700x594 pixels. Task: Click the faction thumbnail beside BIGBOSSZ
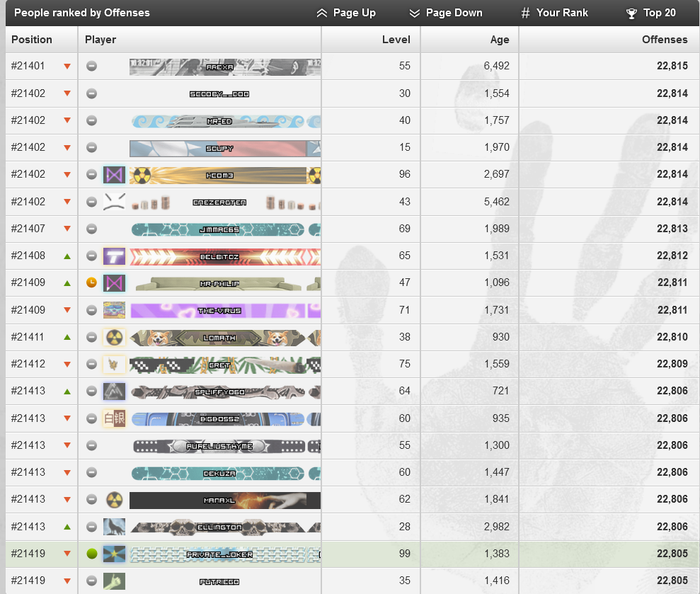point(114,418)
